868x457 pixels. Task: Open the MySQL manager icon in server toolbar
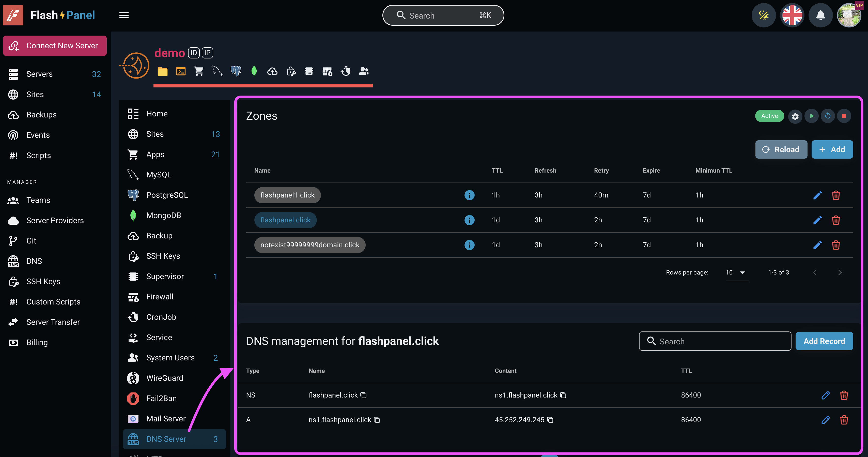[217, 71]
